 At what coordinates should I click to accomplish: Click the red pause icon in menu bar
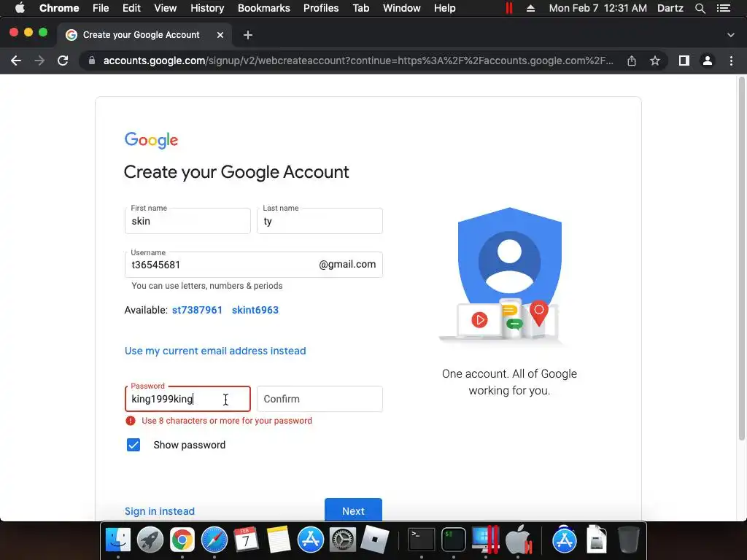tap(508, 8)
